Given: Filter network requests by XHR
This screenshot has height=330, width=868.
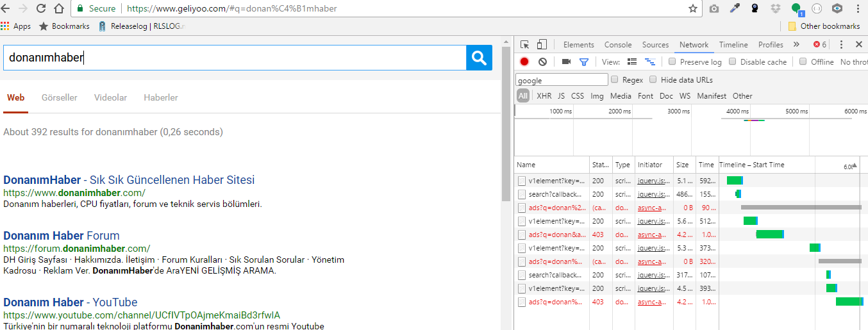Looking at the screenshot, I should click(x=544, y=96).
